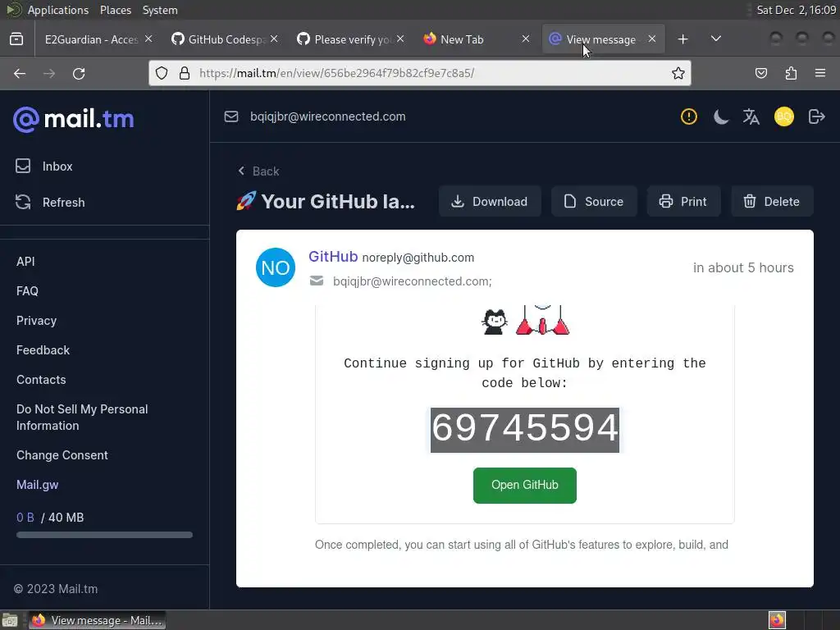The width and height of the screenshot is (840, 630).
Task: Open FAQ link in sidebar
Action: click(27, 291)
